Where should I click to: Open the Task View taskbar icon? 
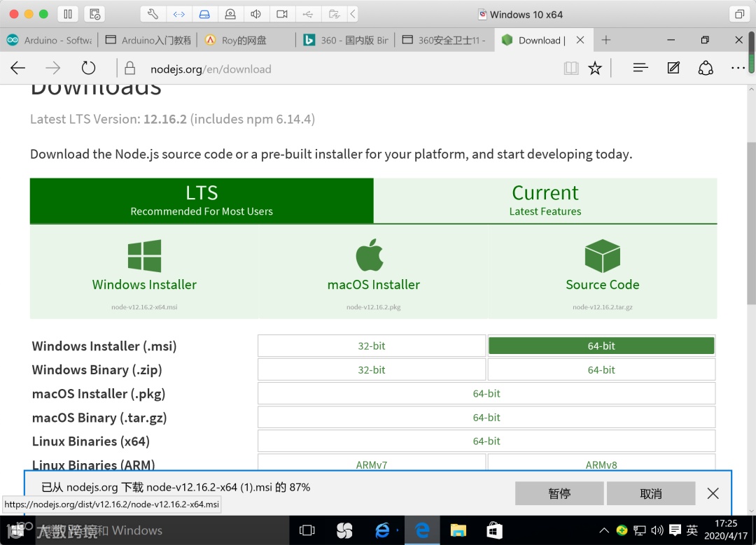[x=307, y=530]
